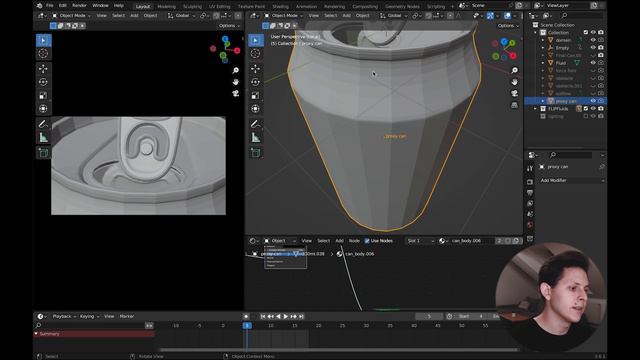Jump to the first frame

[x=263, y=316]
